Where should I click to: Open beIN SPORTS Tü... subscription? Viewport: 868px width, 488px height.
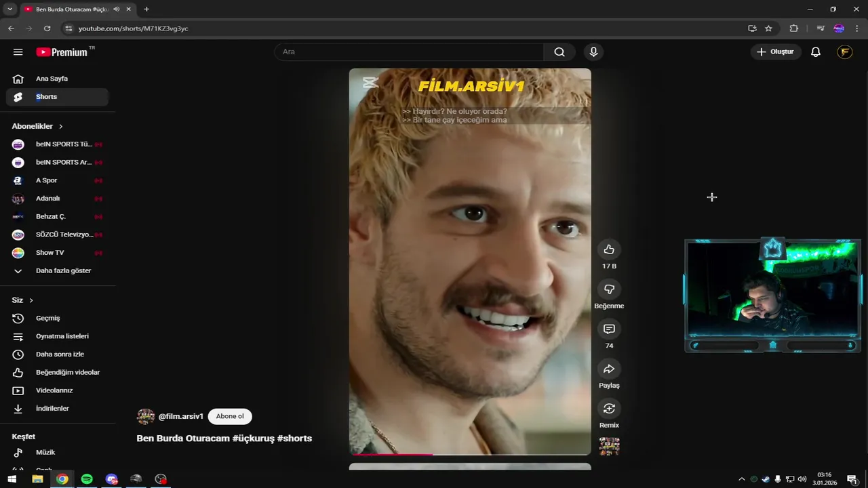pos(58,144)
